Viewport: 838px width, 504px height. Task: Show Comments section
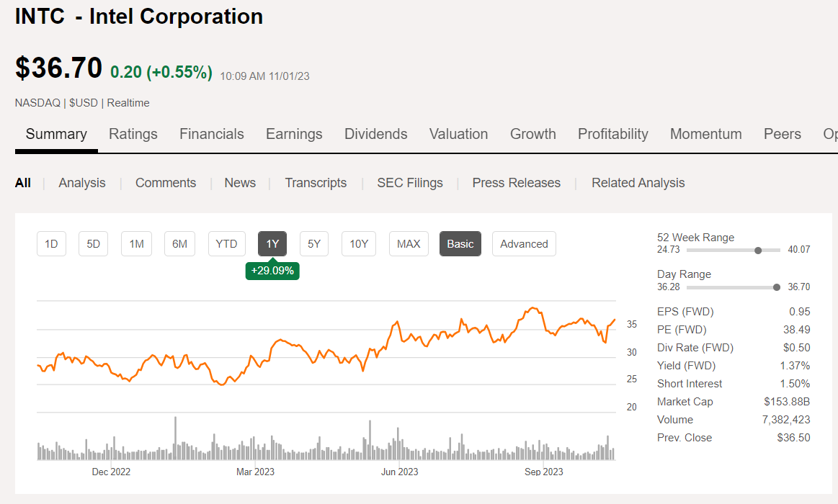[166, 183]
